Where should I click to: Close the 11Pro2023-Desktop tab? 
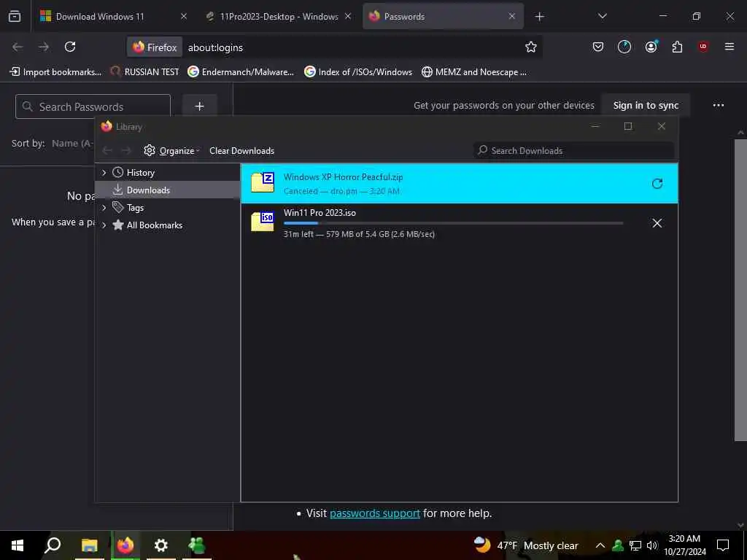[348, 16]
